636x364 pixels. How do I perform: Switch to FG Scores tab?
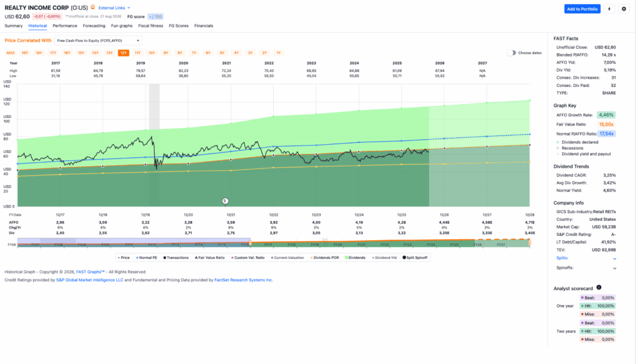click(178, 25)
